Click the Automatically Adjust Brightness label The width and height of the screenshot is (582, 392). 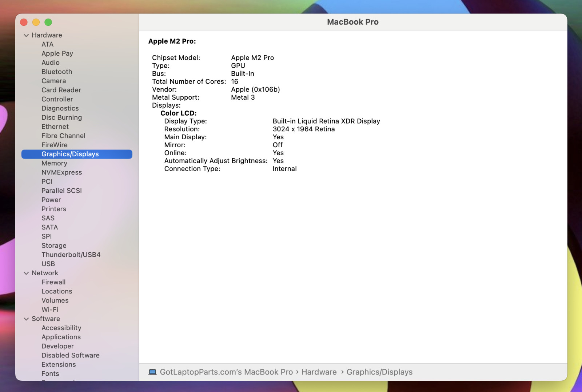(x=216, y=161)
